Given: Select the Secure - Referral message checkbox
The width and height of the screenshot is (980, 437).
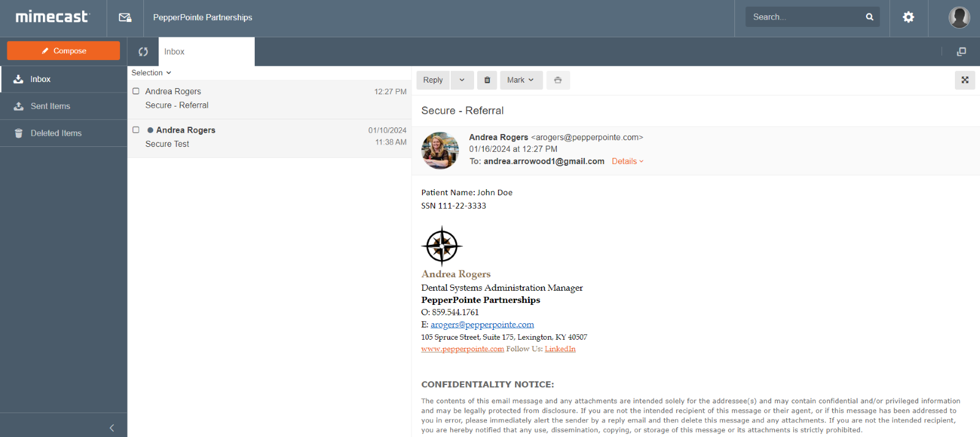Looking at the screenshot, I should click(x=136, y=91).
